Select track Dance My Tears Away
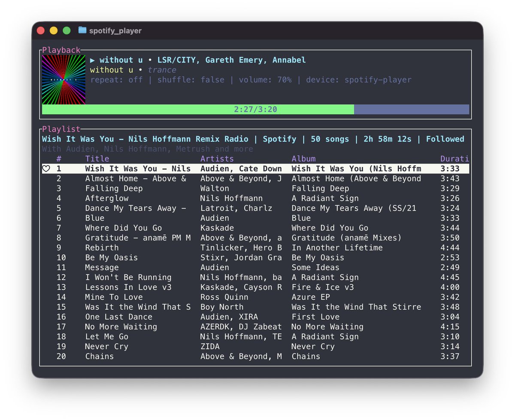 click(x=136, y=208)
